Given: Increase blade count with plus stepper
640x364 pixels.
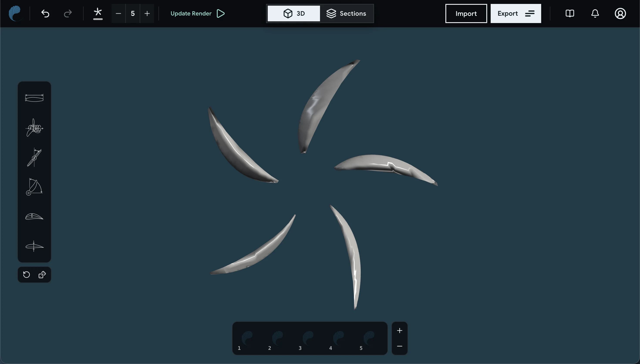Looking at the screenshot, I should point(147,13).
